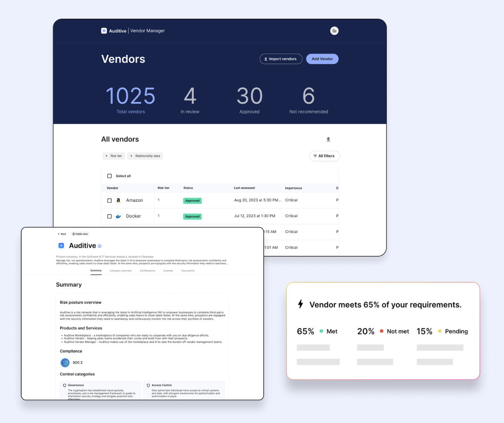This screenshot has height=423, width=504.
Task: Click the Amazon vendor logo
Action: pyautogui.click(x=118, y=200)
